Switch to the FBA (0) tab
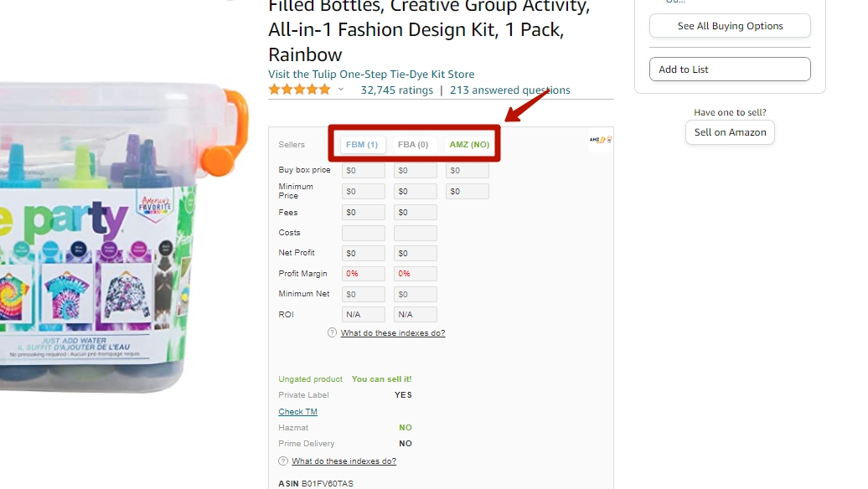 (x=414, y=143)
